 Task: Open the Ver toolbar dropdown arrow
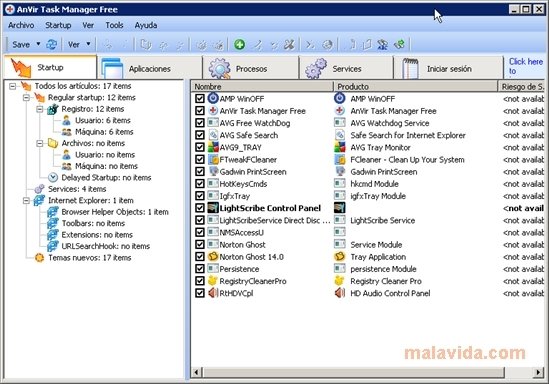88,44
